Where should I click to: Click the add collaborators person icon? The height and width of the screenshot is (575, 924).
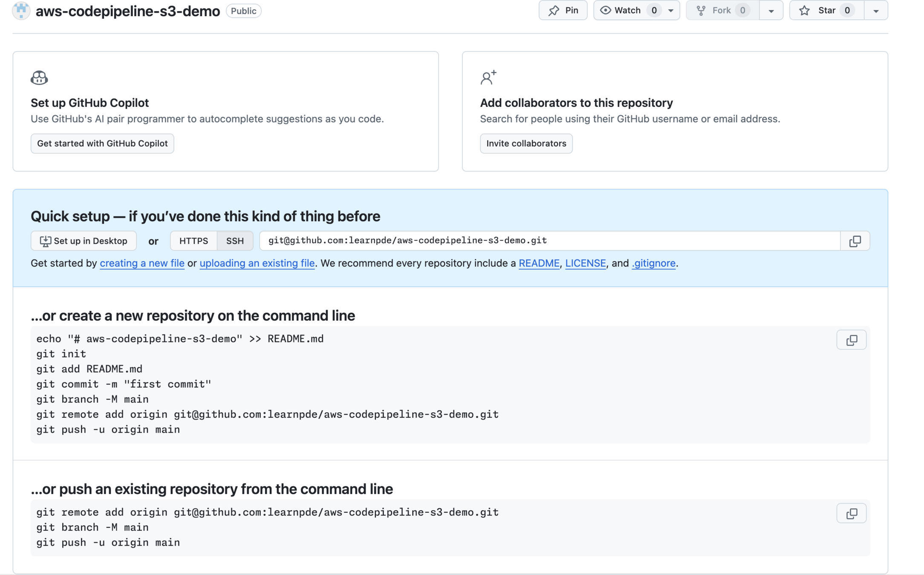[x=488, y=78]
